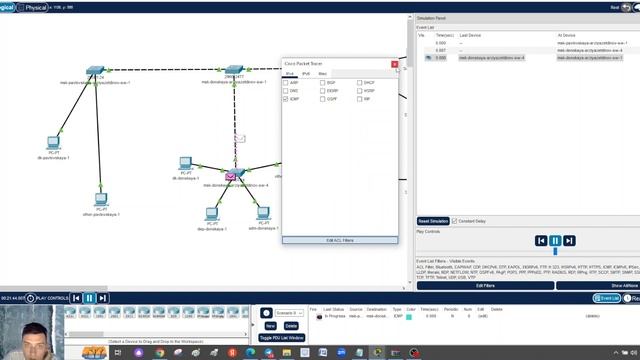Click the scenario info round icon
The width and height of the screenshot is (640, 360).
click(266, 313)
